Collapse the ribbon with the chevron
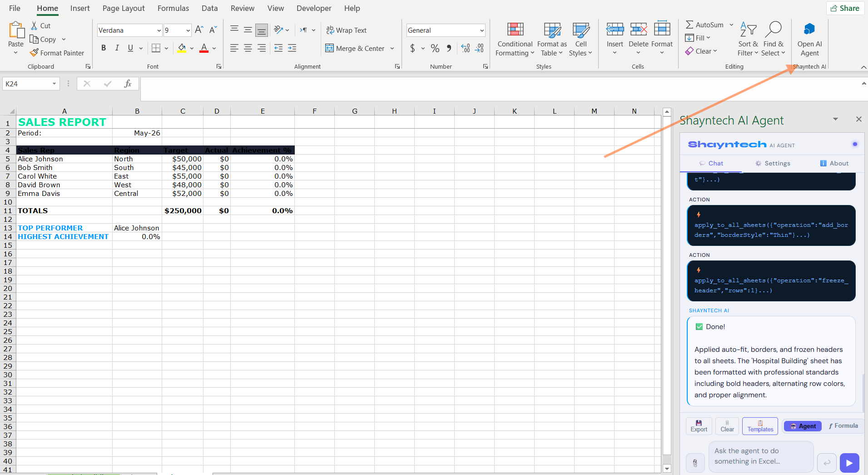Screen dimensions: 868x475 coord(863,67)
